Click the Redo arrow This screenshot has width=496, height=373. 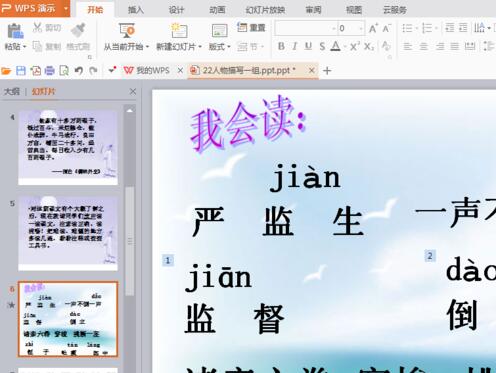[93, 70]
